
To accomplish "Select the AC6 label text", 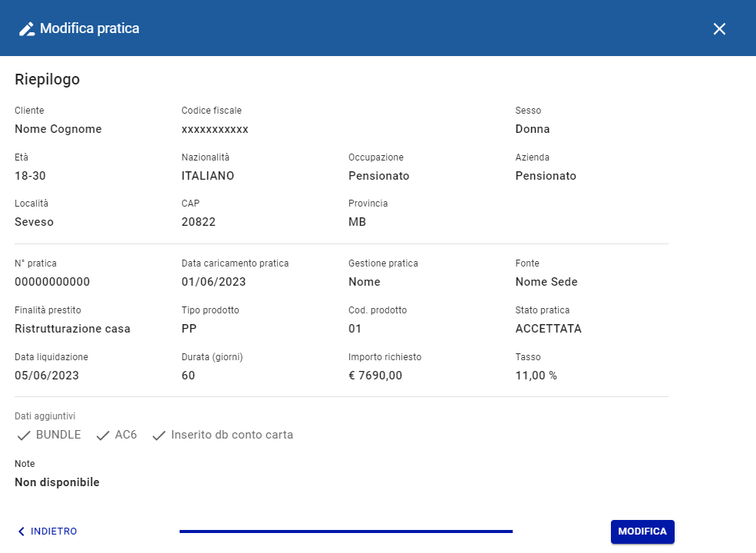I will (x=126, y=435).
